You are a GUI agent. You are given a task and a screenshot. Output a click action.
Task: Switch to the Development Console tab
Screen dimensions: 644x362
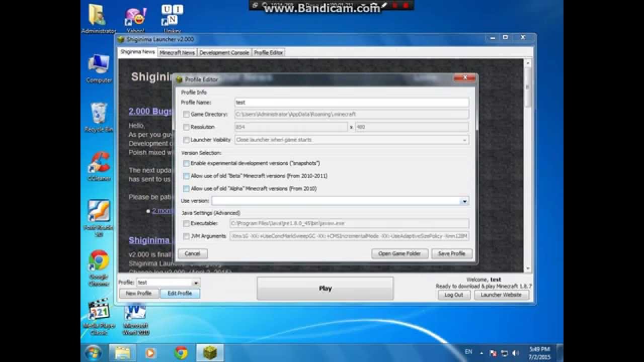(224, 53)
